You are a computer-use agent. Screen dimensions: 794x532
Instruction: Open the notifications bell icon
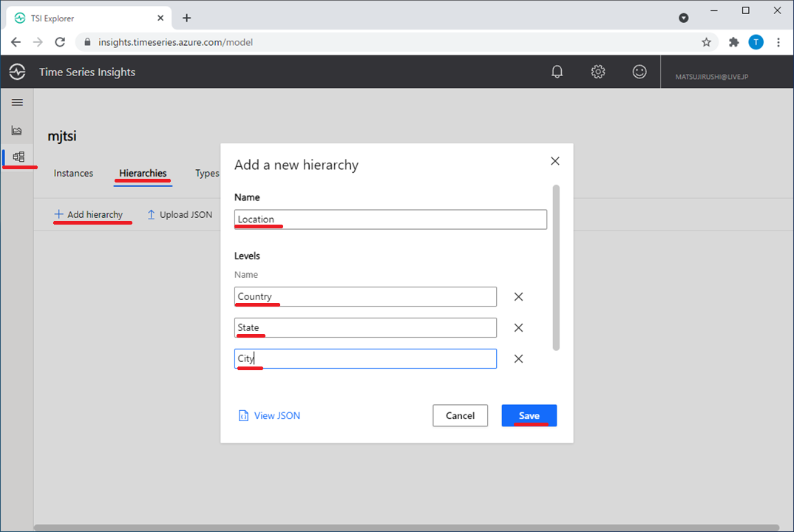point(557,72)
